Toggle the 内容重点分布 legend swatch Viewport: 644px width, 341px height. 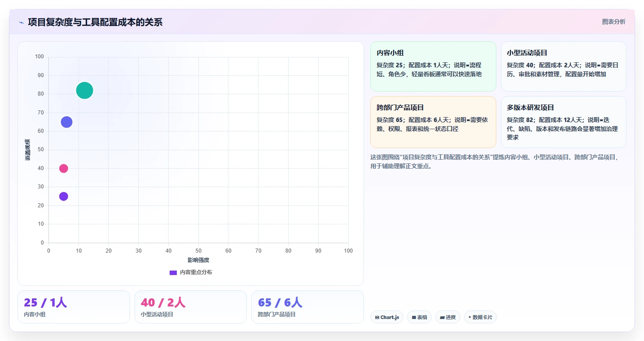coord(173,272)
